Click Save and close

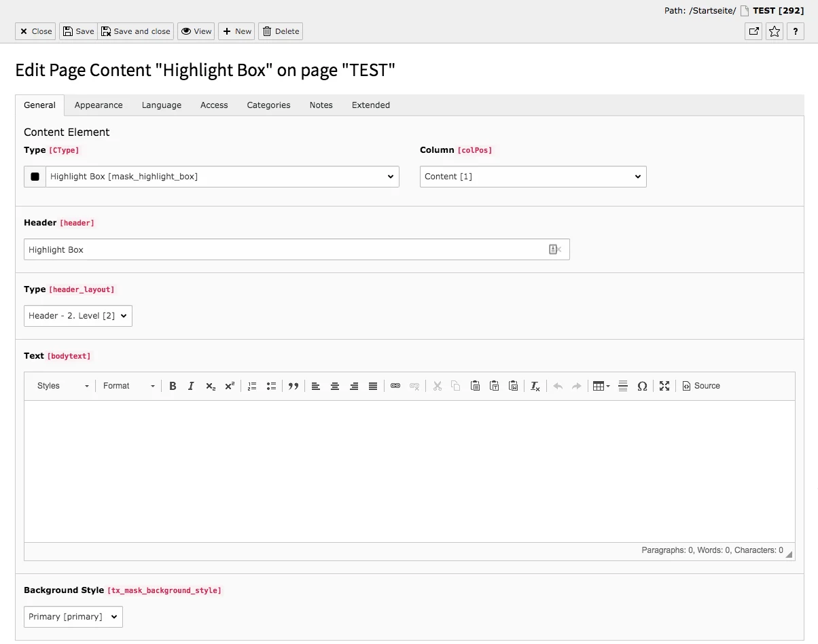tap(135, 31)
